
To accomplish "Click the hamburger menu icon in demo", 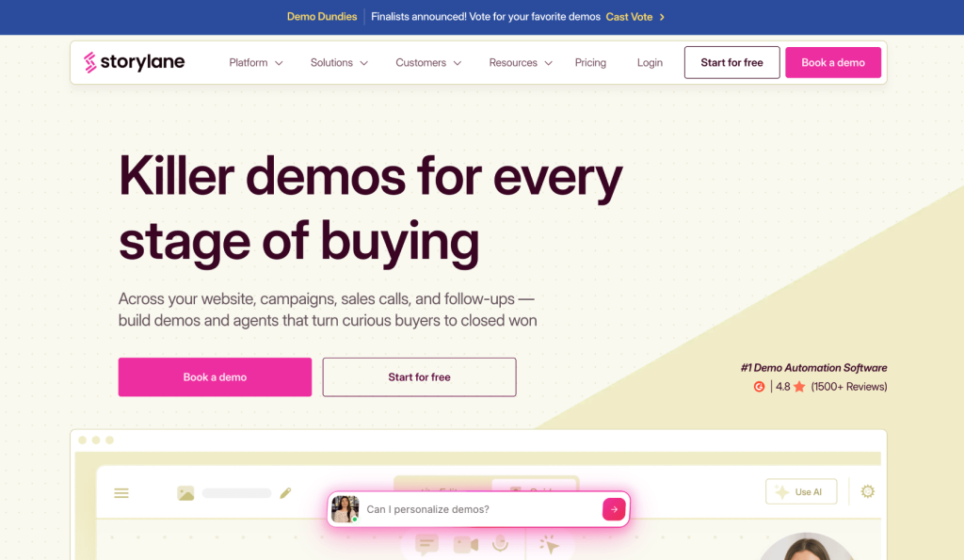I will tap(121, 493).
